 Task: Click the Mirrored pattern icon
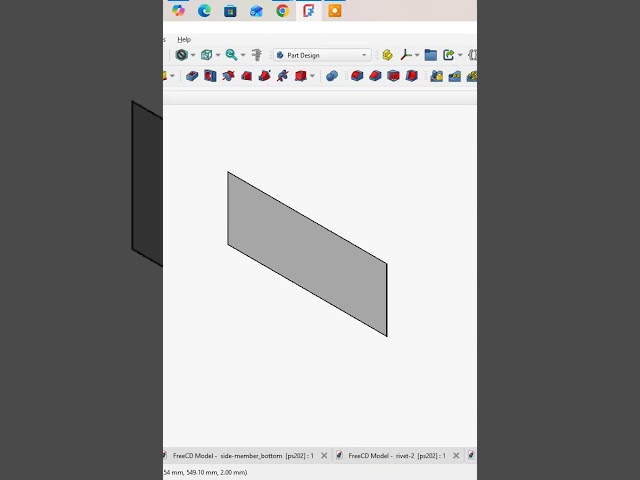(436, 76)
